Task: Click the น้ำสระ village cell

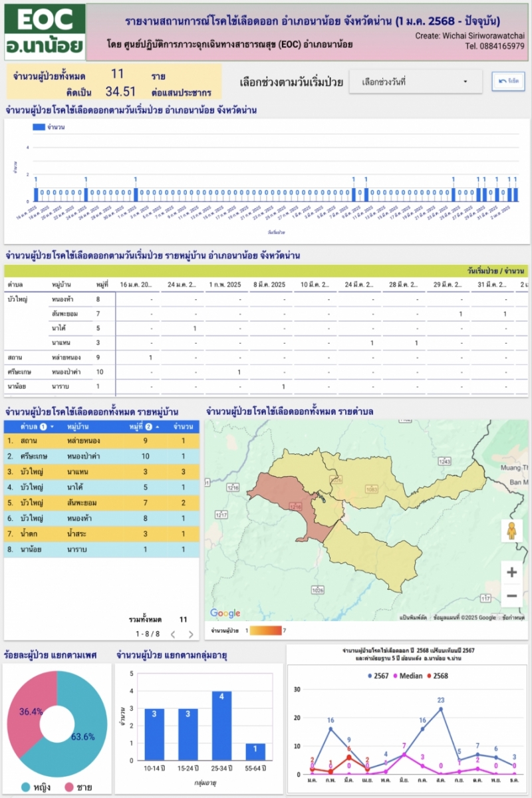Action: tap(78, 533)
